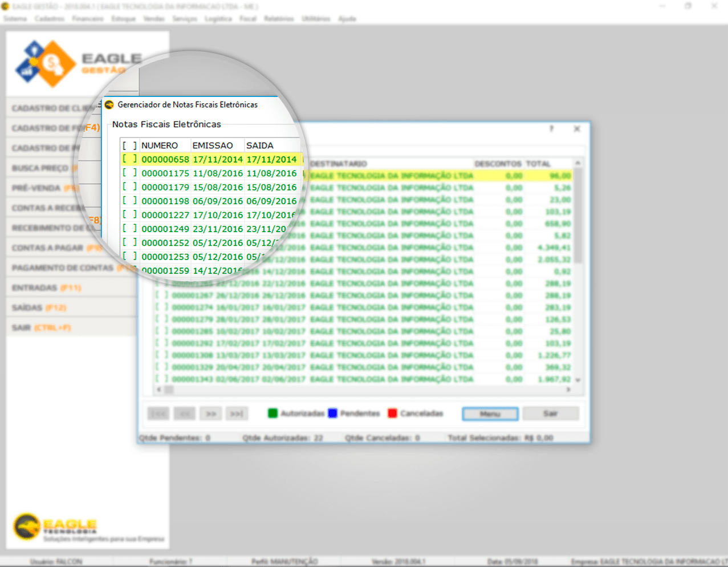Screen dimensions: 728x567
Task: Select total value 658,90
Action: tap(558, 224)
